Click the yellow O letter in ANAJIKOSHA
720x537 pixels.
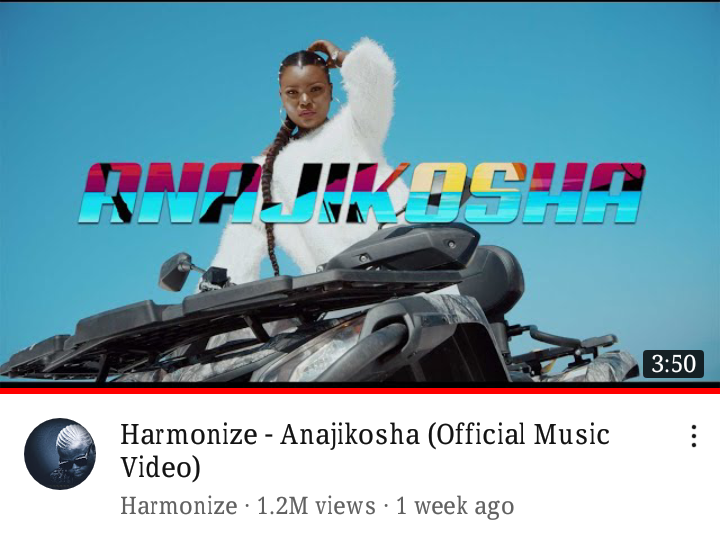tap(439, 193)
